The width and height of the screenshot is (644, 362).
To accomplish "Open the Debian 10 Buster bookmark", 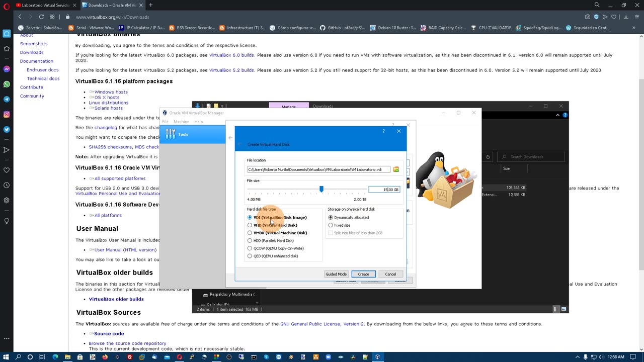I will pyautogui.click(x=393, y=28).
